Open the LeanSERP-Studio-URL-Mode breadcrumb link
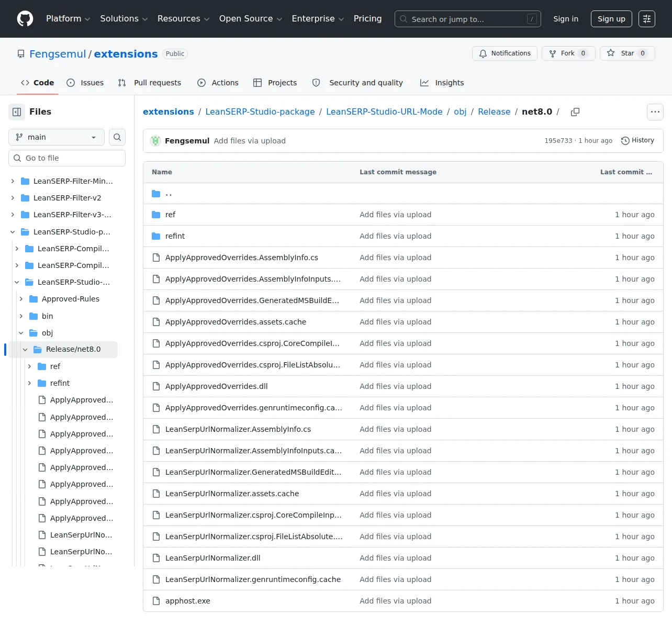The height and width of the screenshot is (637, 672). click(384, 112)
